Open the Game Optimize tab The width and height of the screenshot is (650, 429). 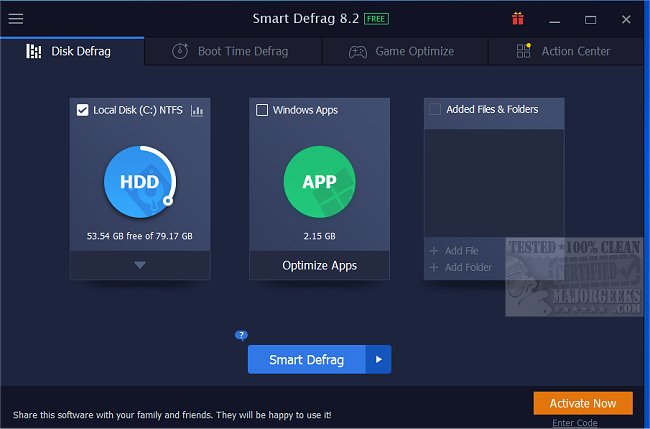click(x=401, y=51)
